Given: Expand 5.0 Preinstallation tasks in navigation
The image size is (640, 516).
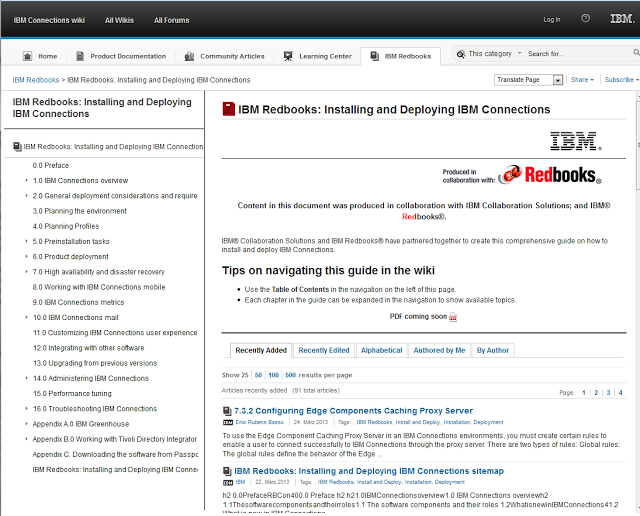Looking at the screenshot, I should pos(27,242).
